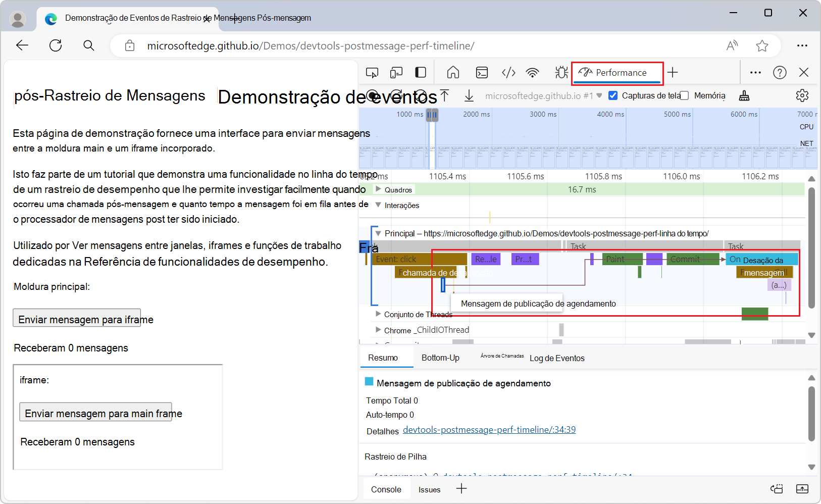
Task: Open the Network tool wifi icon
Action: click(532, 73)
